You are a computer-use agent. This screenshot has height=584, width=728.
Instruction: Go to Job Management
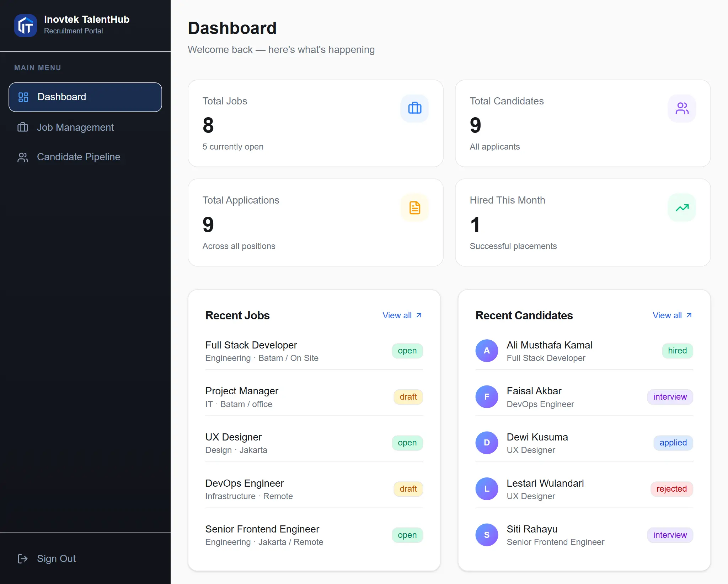point(85,127)
